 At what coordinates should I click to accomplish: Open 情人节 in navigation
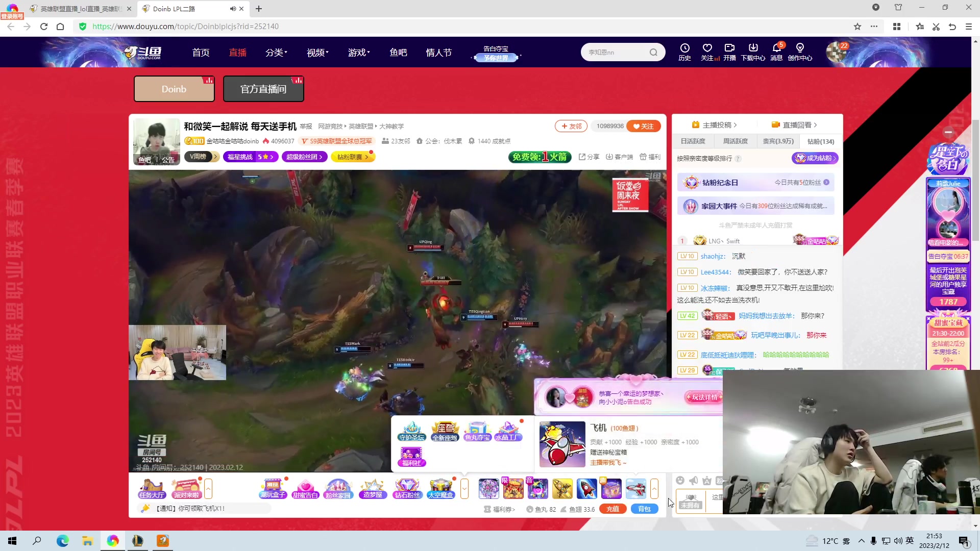click(x=438, y=53)
